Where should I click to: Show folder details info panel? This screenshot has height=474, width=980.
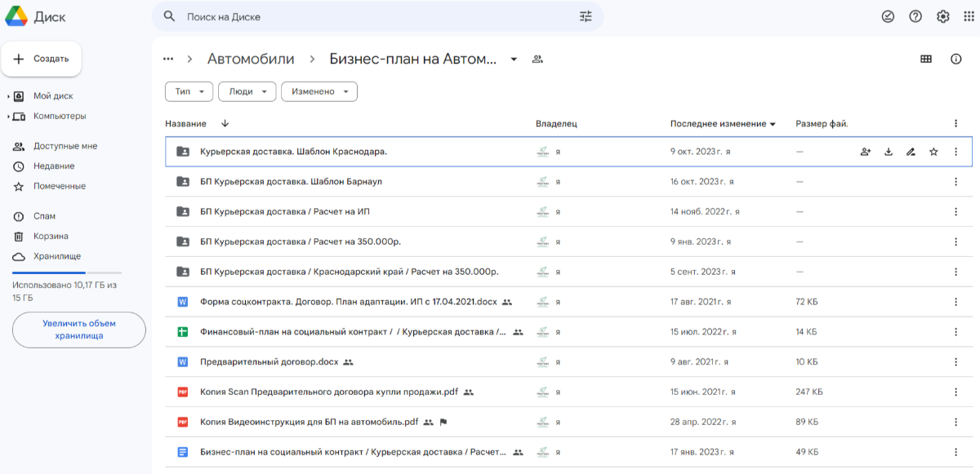[x=955, y=59]
